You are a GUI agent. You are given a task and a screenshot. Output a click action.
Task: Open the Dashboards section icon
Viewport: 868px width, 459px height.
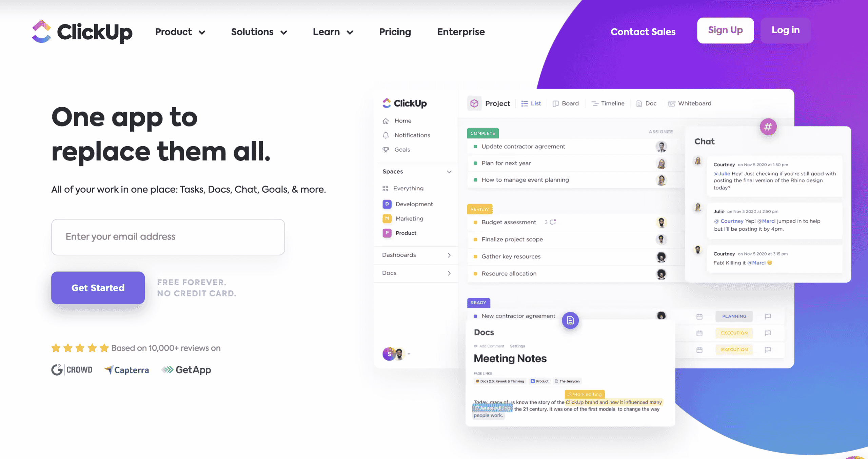tap(450, 254)
